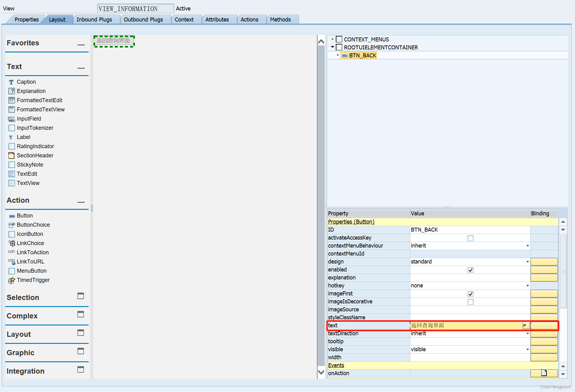
Task: Click the InputField element icon
Action: point(11,119)
